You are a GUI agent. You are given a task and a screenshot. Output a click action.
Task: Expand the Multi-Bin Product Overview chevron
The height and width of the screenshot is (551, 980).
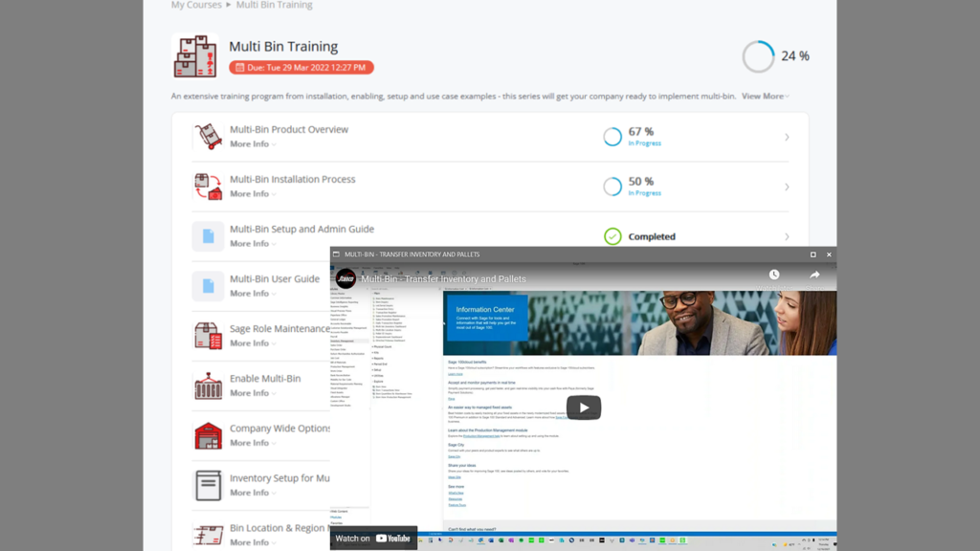tap(787, 136)
